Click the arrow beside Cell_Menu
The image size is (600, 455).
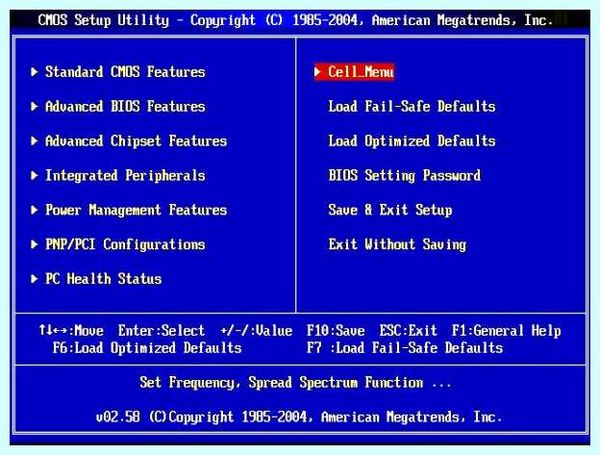click(318, 72)
